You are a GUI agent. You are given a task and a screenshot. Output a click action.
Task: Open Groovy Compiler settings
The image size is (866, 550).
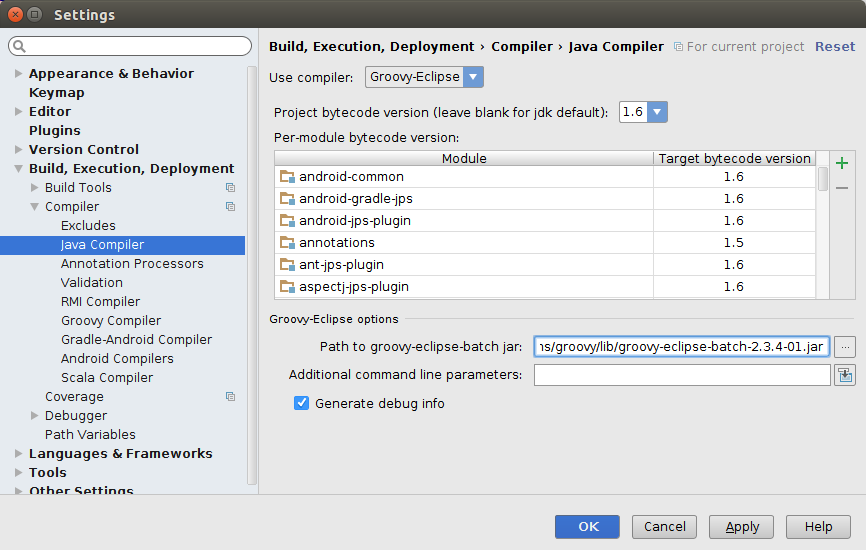pos(111,321)
